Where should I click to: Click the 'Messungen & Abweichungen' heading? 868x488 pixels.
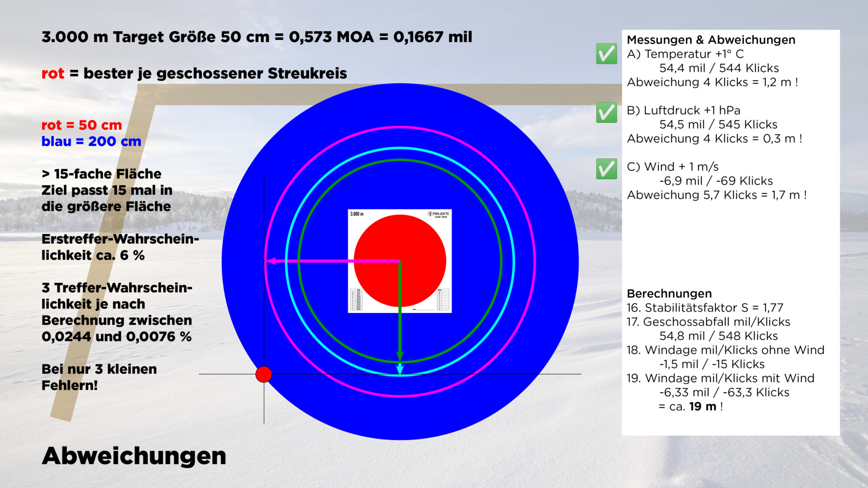711,40
